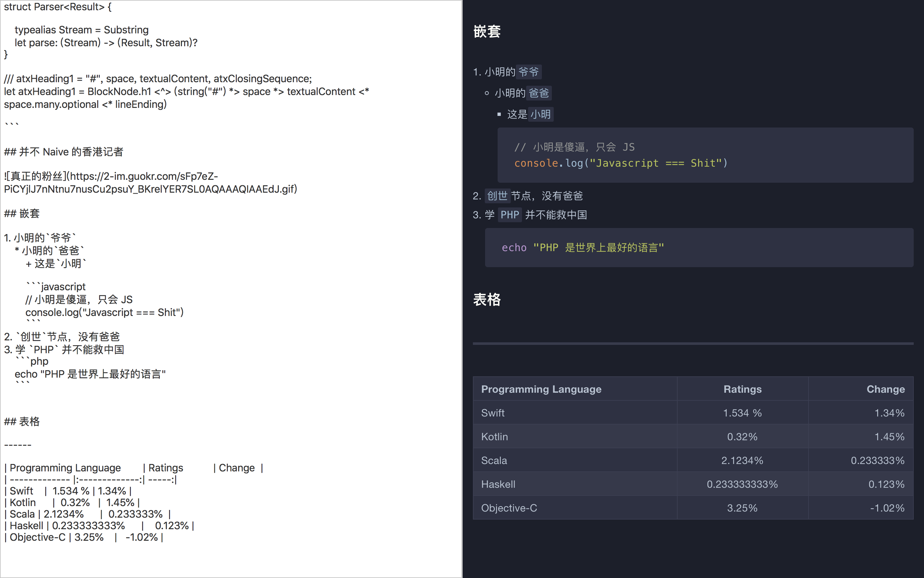
Task: Click the '| Programming Language' source table header row
Action: 134,468
